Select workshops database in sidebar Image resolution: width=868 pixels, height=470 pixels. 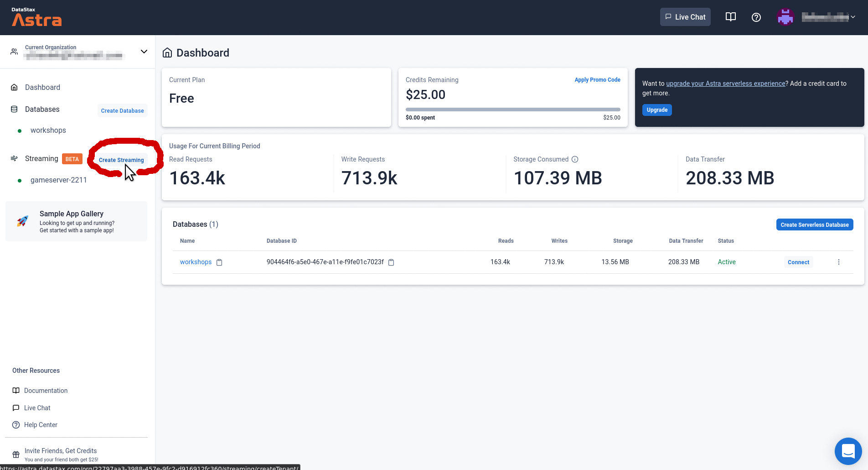(x=48, y=130)
